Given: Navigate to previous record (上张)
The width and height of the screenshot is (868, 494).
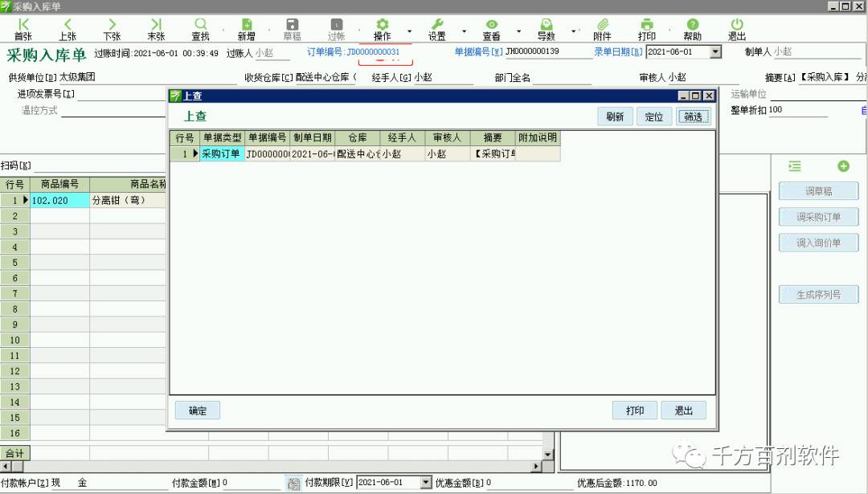Looking at the screenshot, I should pyautogui.click(x=68, y=30).
